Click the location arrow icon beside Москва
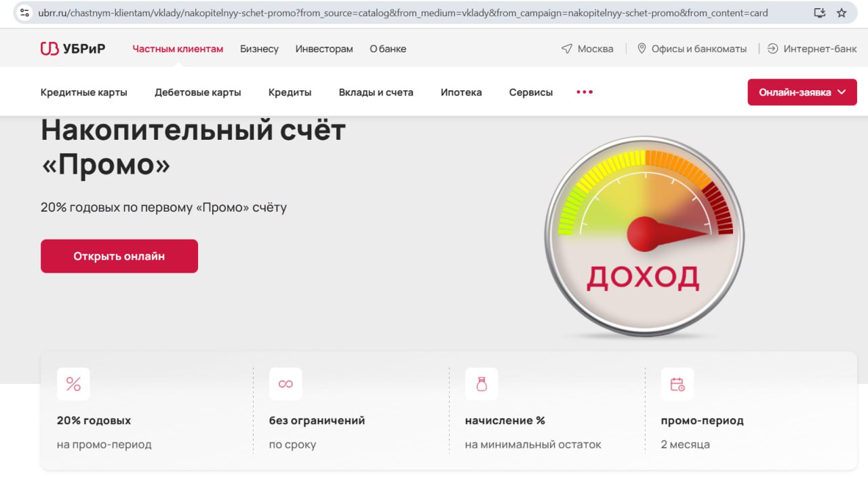The image size is (868, 477). (567, 49)
